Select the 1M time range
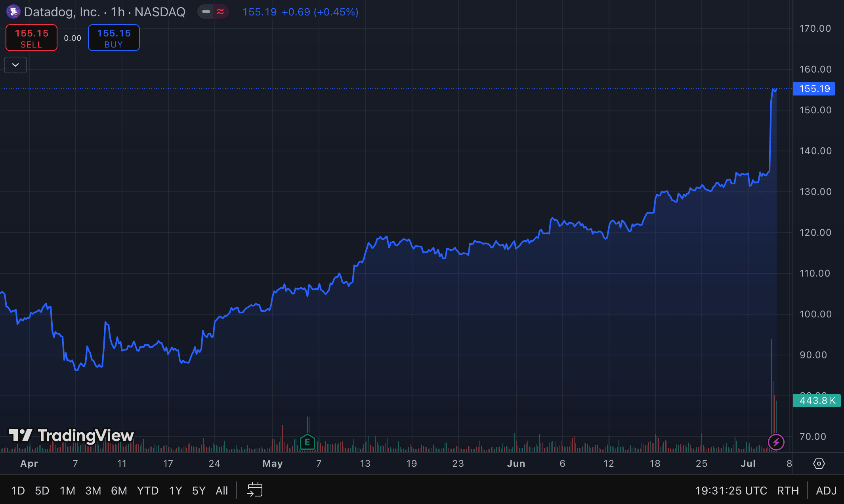Image resolution: width=844 pixels, height=504 pixels. pyautogui.click(x=67, y=491)
